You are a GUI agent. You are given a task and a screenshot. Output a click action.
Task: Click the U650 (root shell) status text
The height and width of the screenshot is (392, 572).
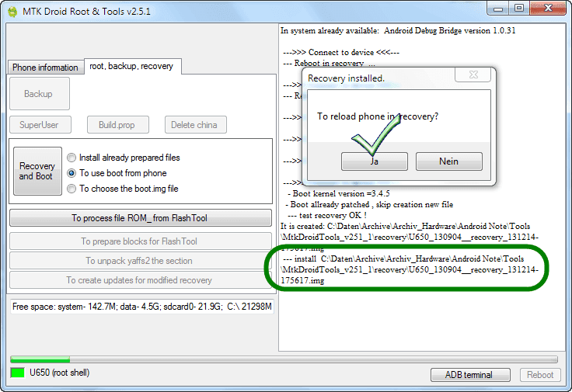(x=60, y=373)
